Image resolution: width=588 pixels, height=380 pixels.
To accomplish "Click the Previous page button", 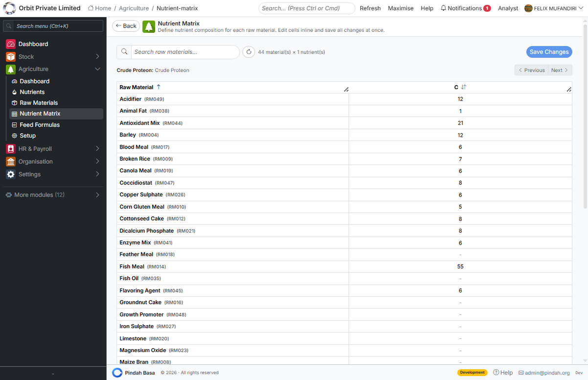I will [x=531, y=70].
